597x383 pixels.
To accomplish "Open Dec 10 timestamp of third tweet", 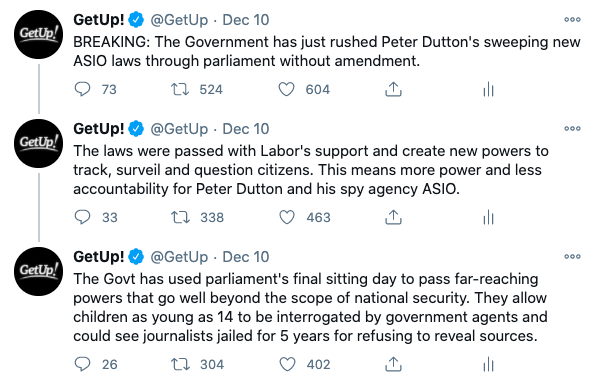I will pyautogui.click(x=246, y=257).
